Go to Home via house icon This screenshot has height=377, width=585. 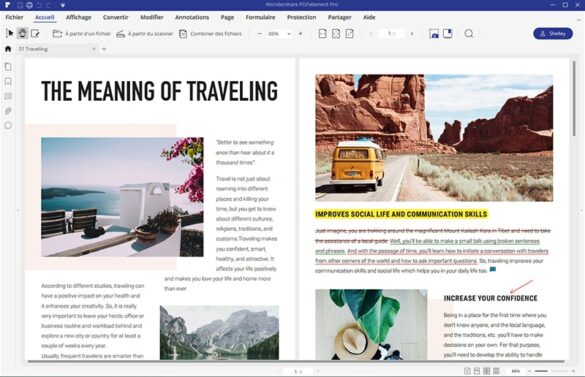pyautogui.click(x=8, y=49)
